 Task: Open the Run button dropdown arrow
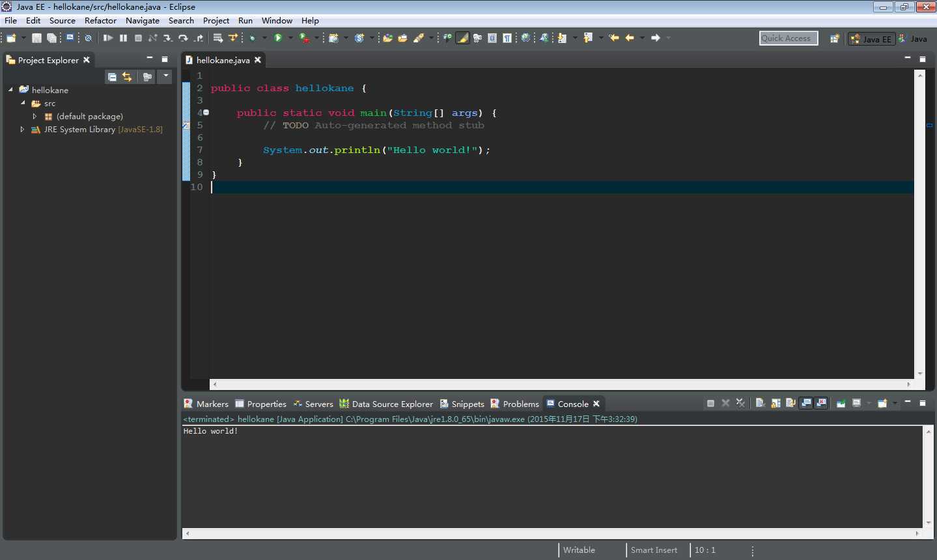click(290, 38)
